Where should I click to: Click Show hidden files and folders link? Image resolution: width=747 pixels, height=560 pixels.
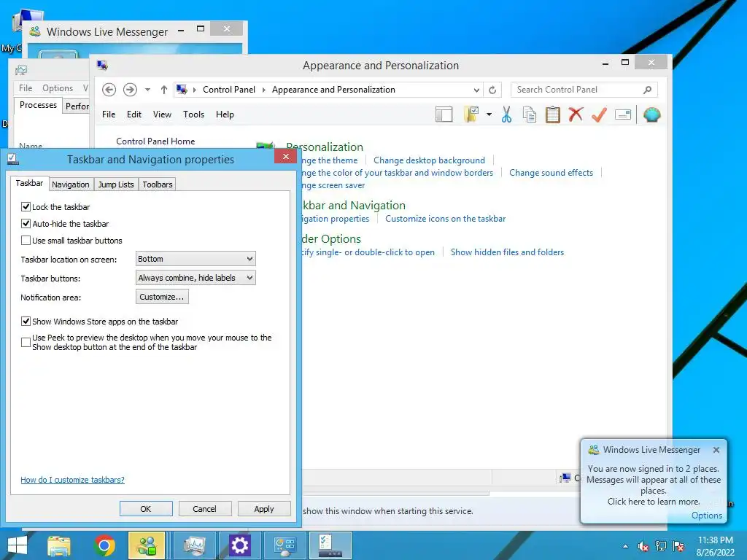pos(508,252)
